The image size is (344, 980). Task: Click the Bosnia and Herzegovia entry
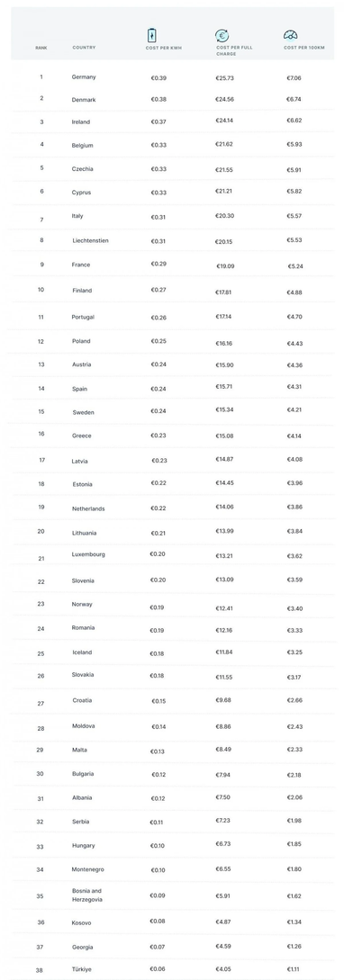click(86, 895)
